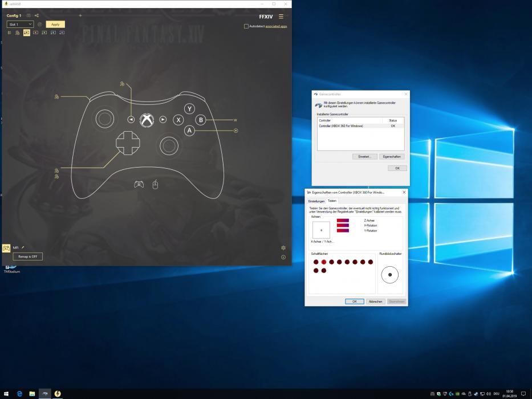Click the pencil icon to rename MR
The height and width of the screenshot is (399, 532).
coord(23,247)
